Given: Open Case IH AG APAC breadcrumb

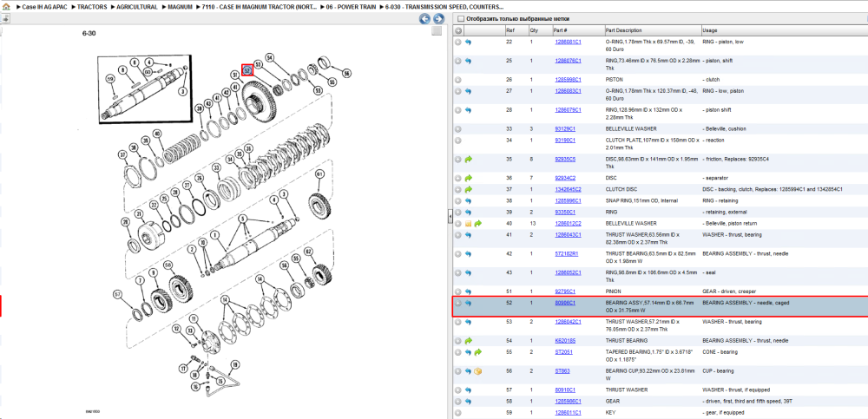Looking at the screenshot, I should (44, 7).
